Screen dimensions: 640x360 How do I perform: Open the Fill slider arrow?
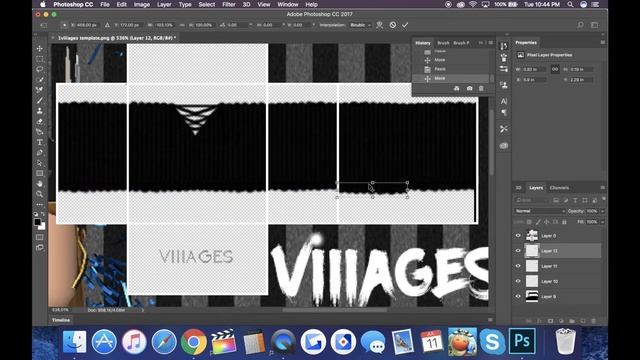[x=602, y=222]
